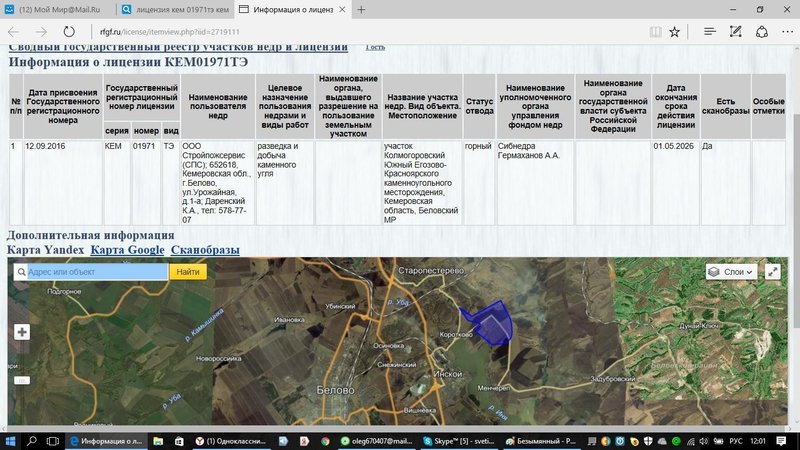The image size is (800, 450).
Task: Open Windows Start menu
Action: pyautogui.click(x=10, y=440)
